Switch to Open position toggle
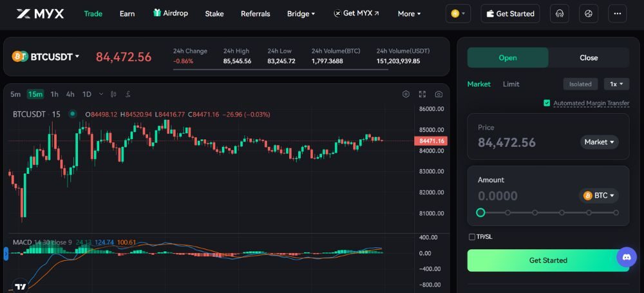Viewport: 644px width, 293px height. 507,57
